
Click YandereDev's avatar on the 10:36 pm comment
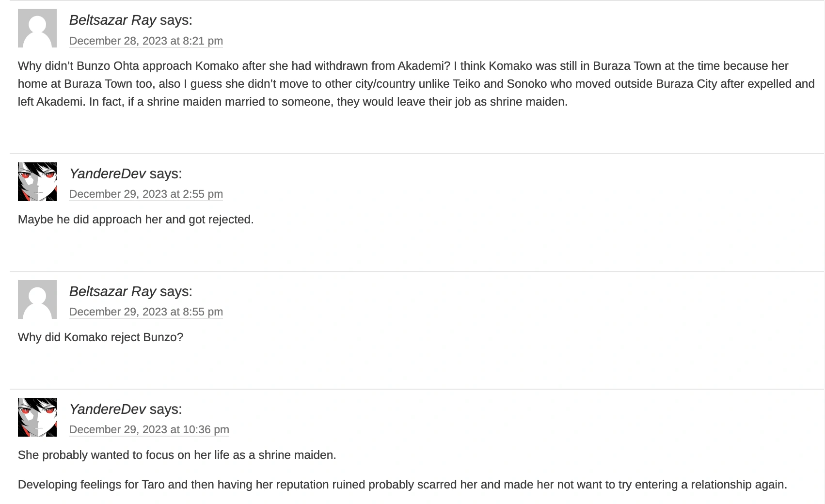37,417
